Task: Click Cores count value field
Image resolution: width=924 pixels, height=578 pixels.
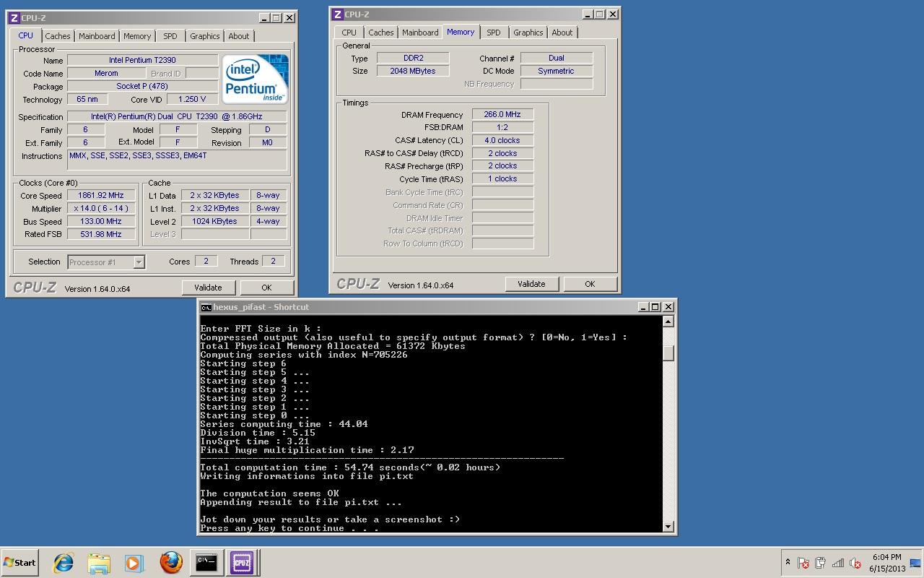Action: pyautogui.click(x=206, y=261)
